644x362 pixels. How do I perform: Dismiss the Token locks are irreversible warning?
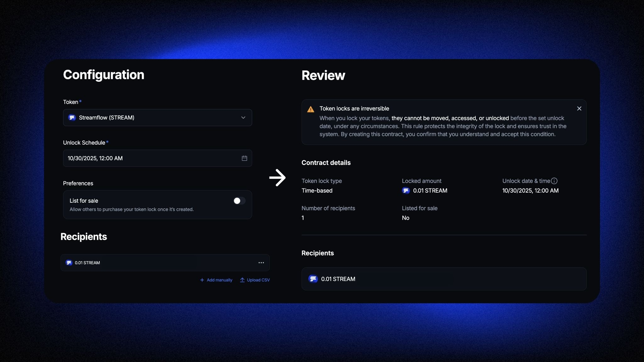coord(579,108)
